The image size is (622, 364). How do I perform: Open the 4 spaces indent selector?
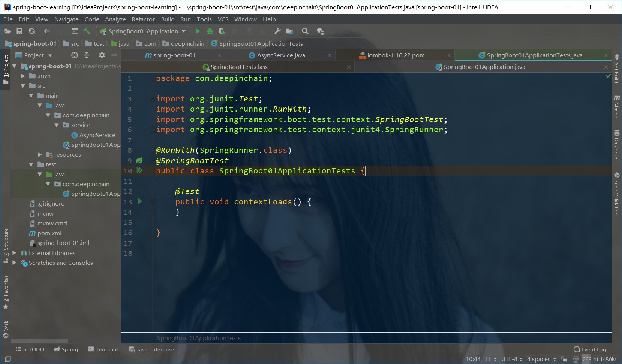[541, 359]
